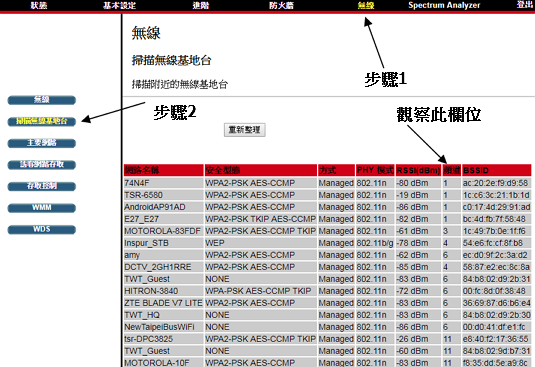Go to the 主要網路 sidebar page

[x=42, y=143]
